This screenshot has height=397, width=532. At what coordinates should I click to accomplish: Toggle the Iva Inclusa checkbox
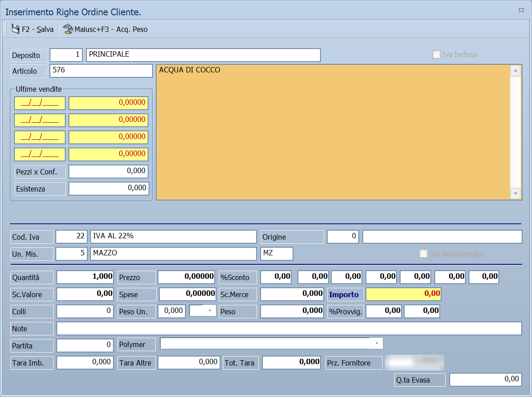point(437,54)
